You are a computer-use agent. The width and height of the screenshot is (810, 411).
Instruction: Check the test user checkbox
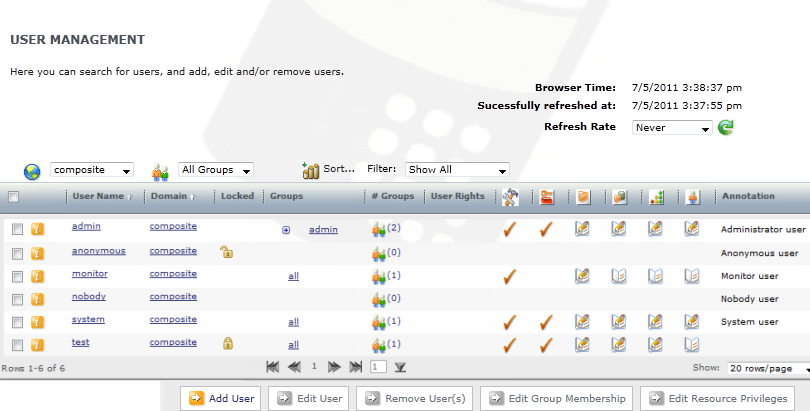18,345
